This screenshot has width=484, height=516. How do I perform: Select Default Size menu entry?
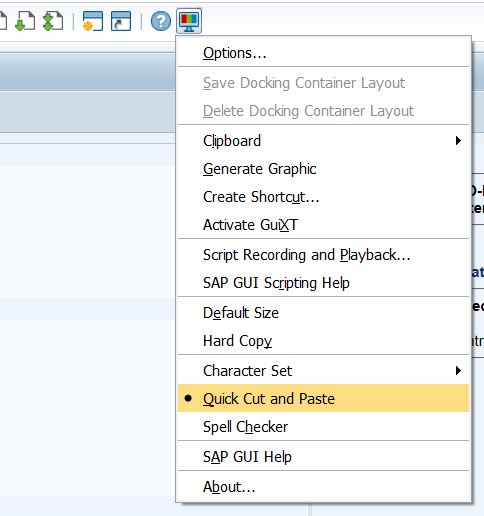323,313
